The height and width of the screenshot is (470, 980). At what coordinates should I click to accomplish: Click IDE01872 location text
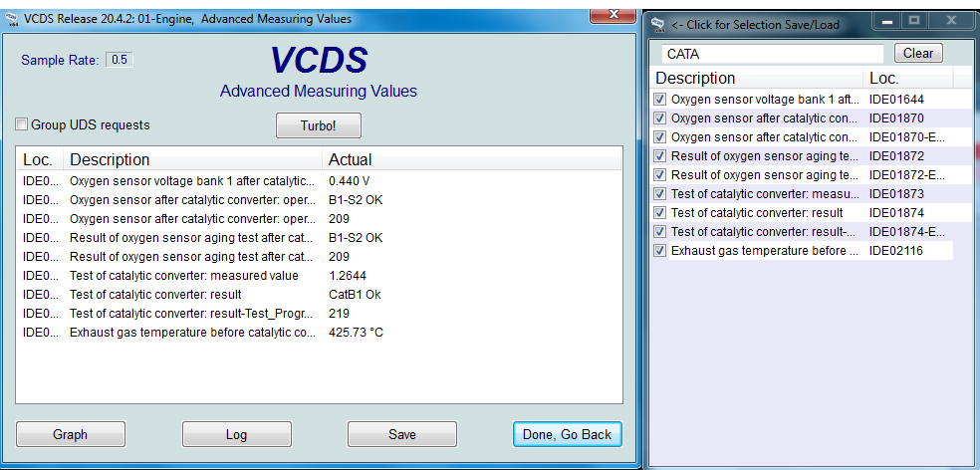[896, 155]
